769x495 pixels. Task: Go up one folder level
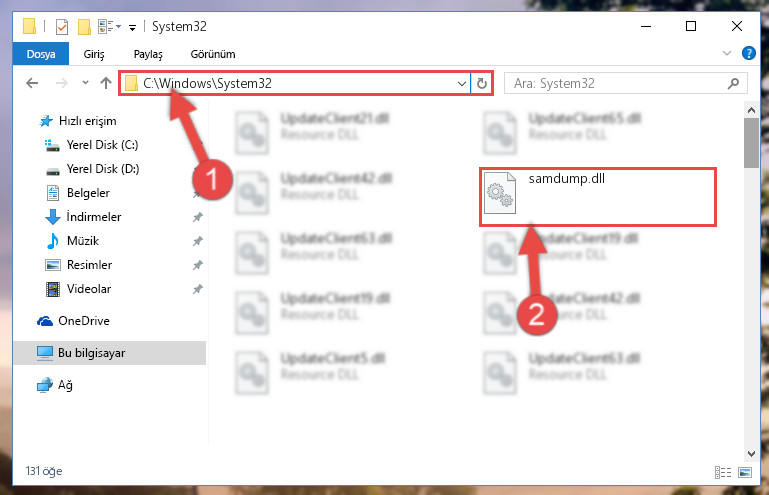click(x=105, y=83)
